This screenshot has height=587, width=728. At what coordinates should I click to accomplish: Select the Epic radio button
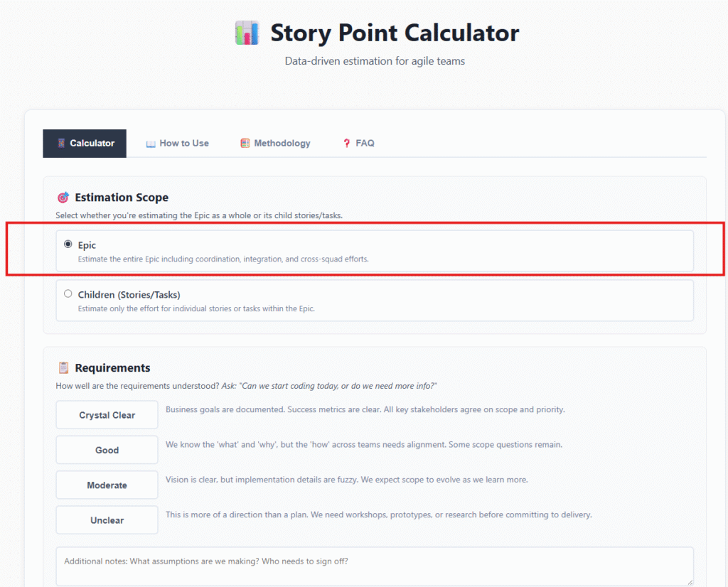[68, 244]
